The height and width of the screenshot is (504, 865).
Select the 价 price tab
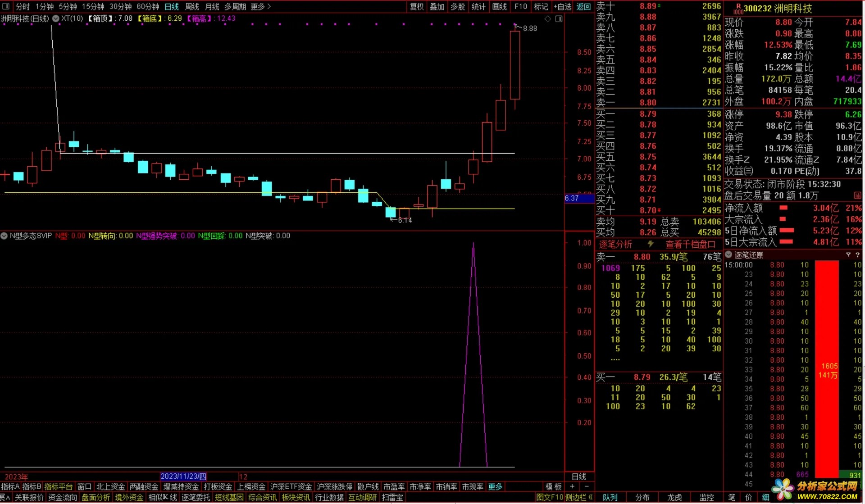click(x=749, y=497)
